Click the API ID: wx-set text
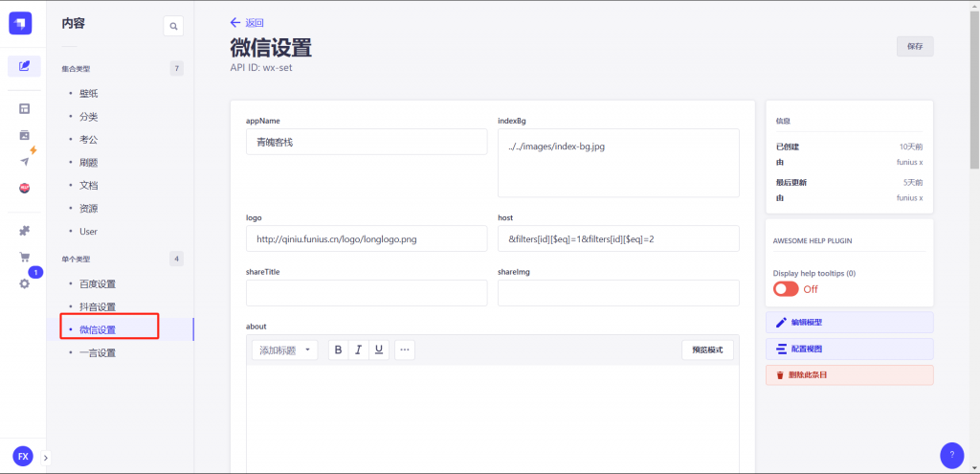980x474 pixels. 261,68
